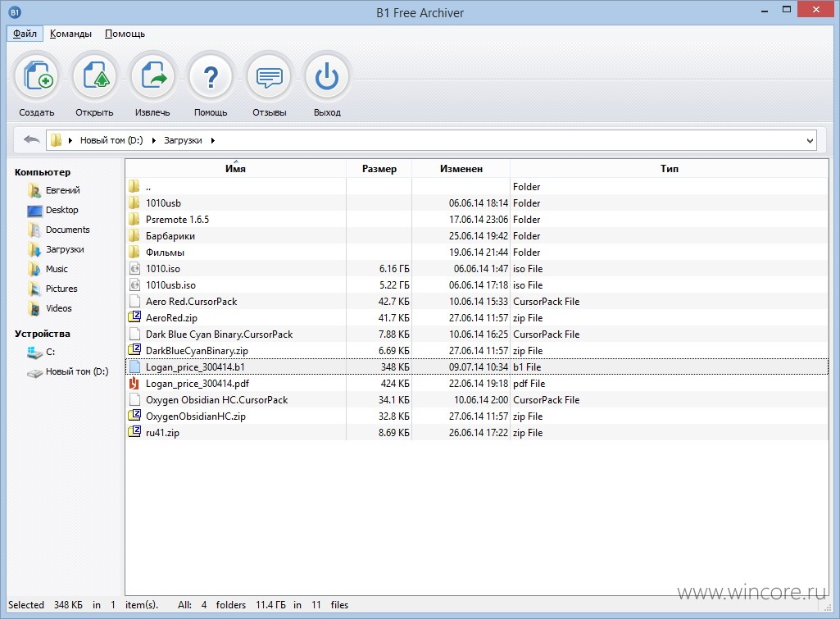Select the Aero Red.CursorPack file name
This screenshot has width=840, height=619.
tap(191, 302)
